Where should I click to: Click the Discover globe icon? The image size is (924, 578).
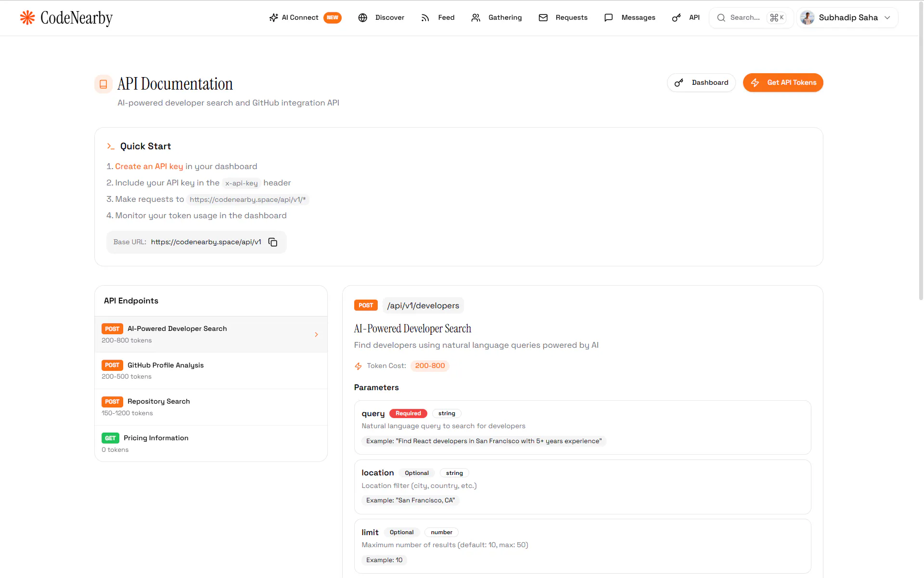(363, 18)
